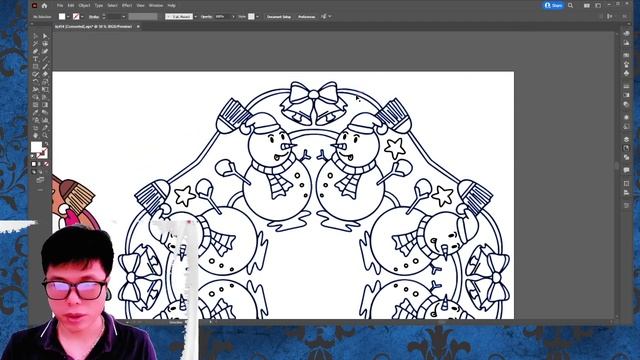Open the align options dropdown arrow
Image resolution: width=640 pixels, height=360 pixels.
click(330, 17)
